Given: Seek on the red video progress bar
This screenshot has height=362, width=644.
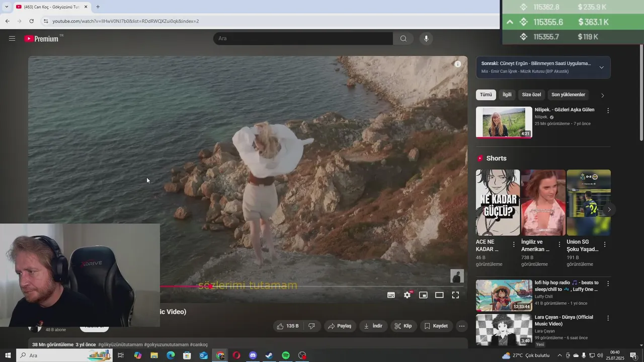Looking at the screenshot, I should (312, 287).
